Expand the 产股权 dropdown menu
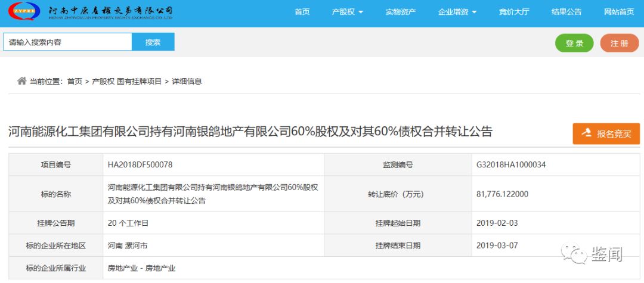 click(347, 12)
